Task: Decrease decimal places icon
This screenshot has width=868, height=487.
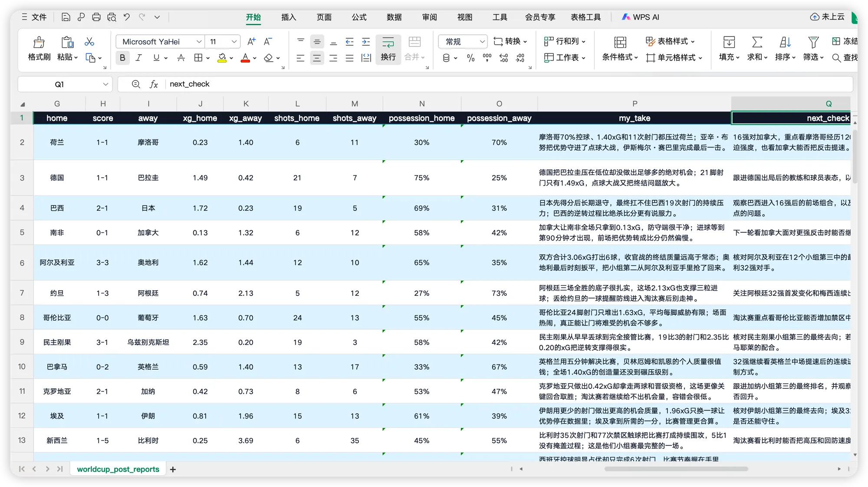Action: tap(520, 58)
